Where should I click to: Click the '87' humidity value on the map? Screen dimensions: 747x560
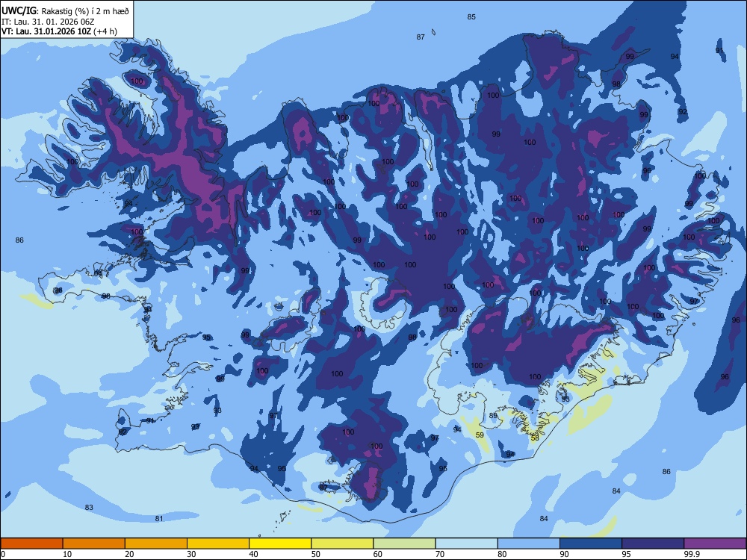(421, 37)
